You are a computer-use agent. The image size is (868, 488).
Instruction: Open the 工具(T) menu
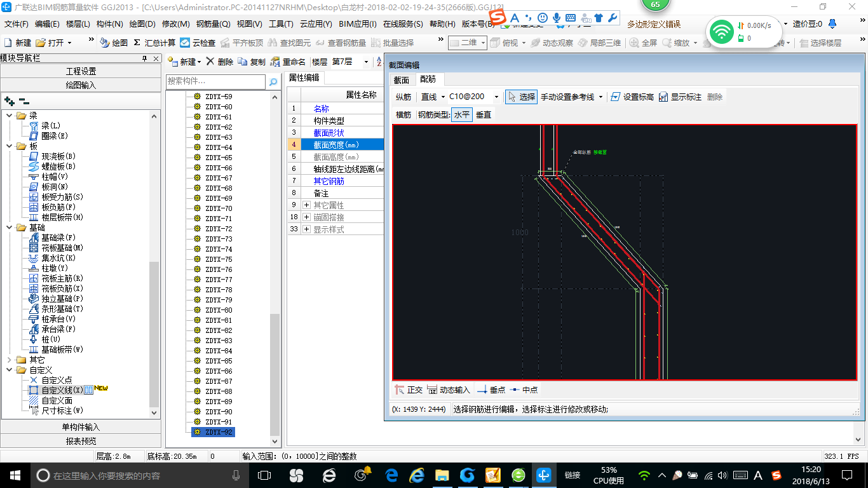tap(281, 24)
